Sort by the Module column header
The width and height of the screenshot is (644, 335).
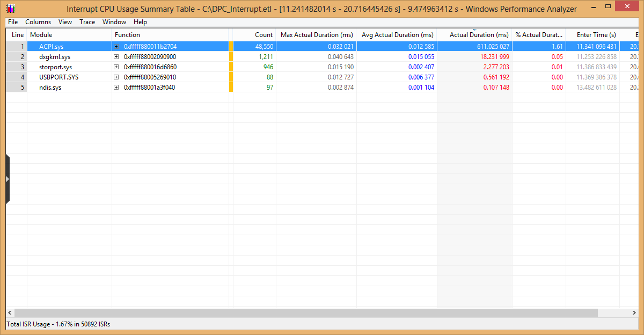coord(69,35)
